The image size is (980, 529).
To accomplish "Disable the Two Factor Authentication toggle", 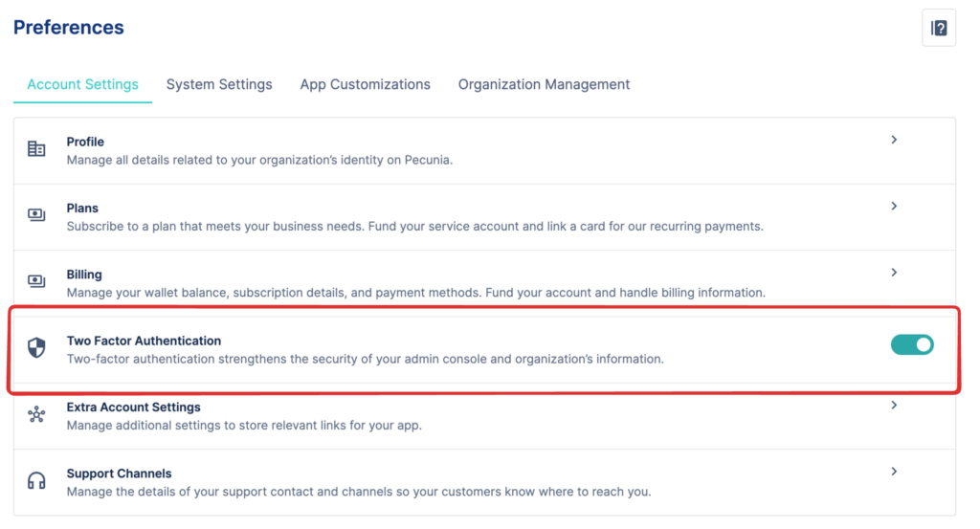I will (912, 344).
